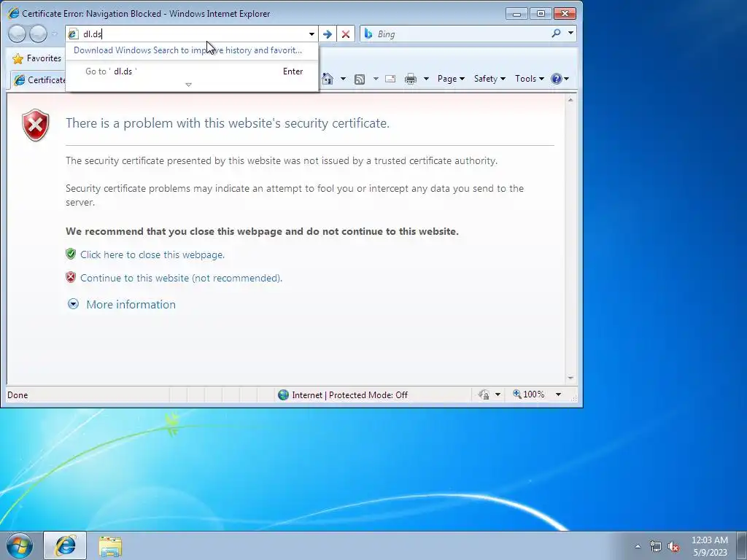Click the 100% zoom level button

529,394
